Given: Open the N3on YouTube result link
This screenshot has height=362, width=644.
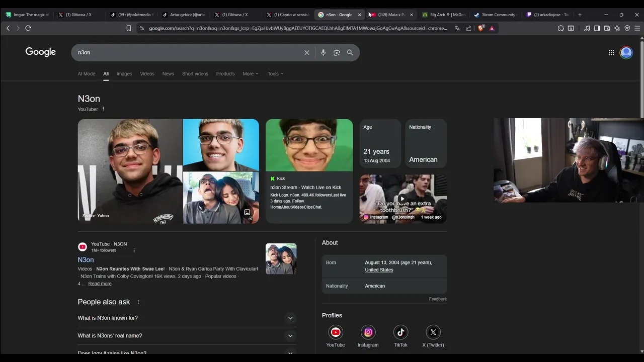Looking at the screenshot, I should point(86,260).
